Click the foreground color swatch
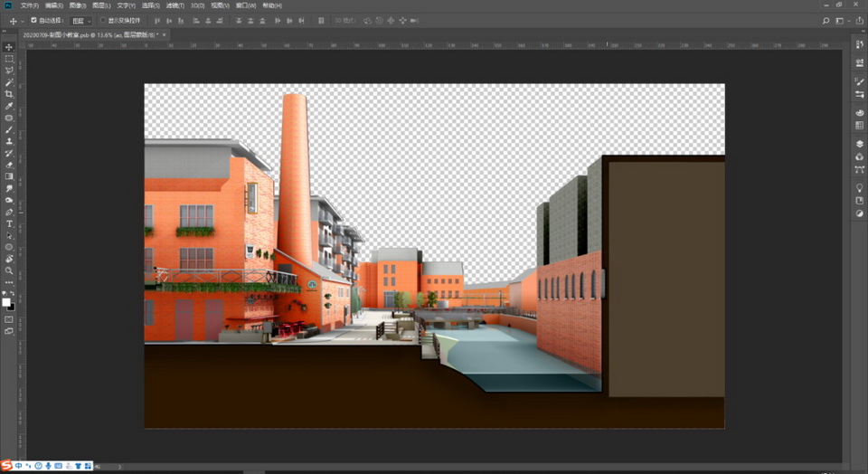The width and height of the screenshot is (868, 474). [x=7, y=301]
